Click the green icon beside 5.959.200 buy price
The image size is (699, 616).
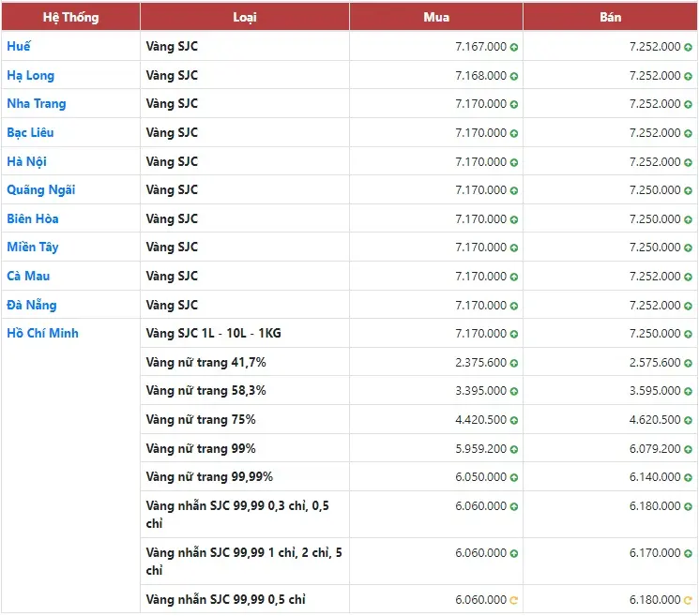coord(515,449)
